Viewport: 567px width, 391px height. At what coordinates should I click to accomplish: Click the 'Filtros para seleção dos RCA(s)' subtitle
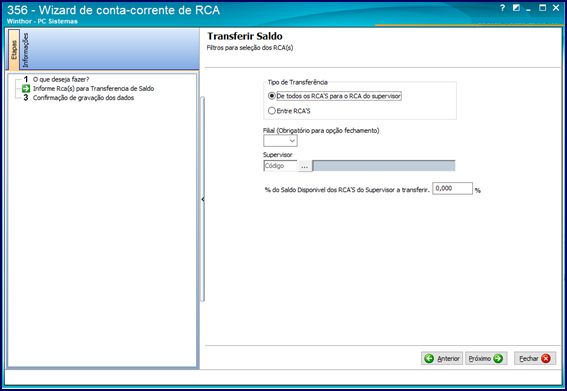250,48
